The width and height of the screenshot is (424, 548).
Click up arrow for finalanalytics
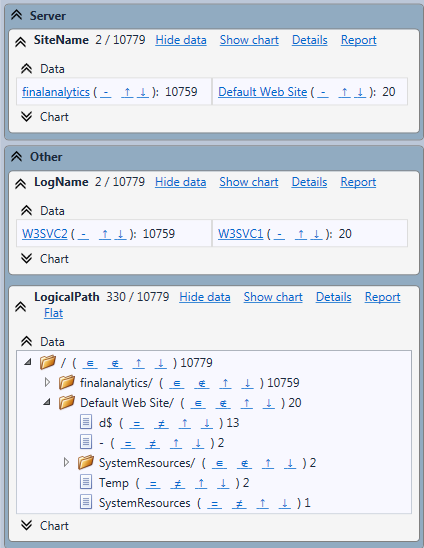coord(127,92)
